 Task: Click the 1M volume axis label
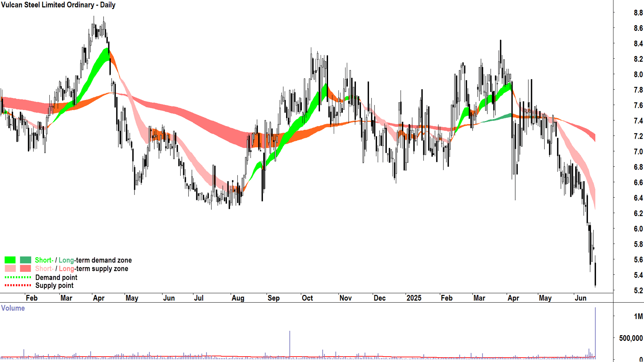pos(638,316)
